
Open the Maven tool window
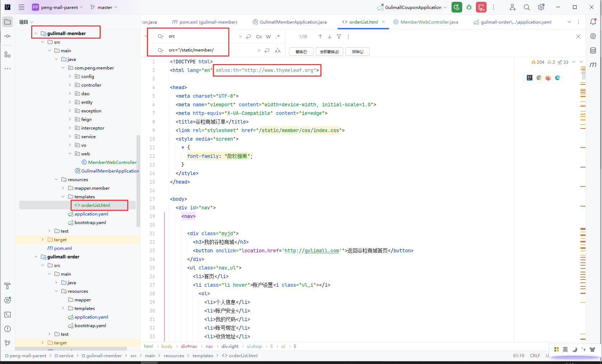[x=593, y=65]
